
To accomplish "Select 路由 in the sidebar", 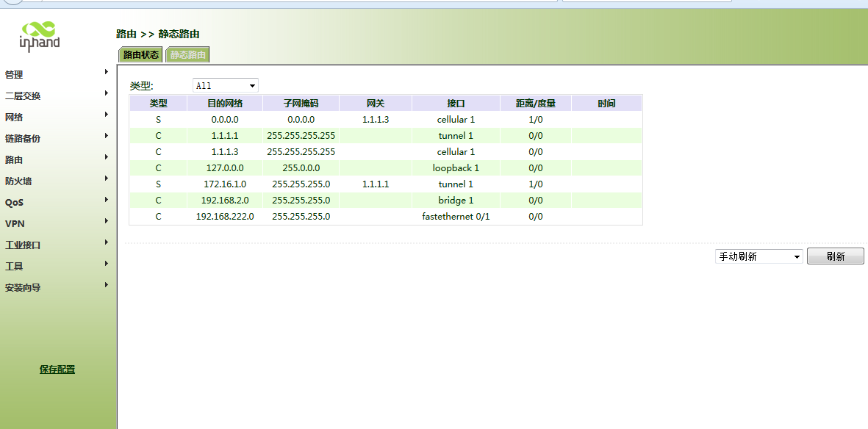I will [14, 160].
